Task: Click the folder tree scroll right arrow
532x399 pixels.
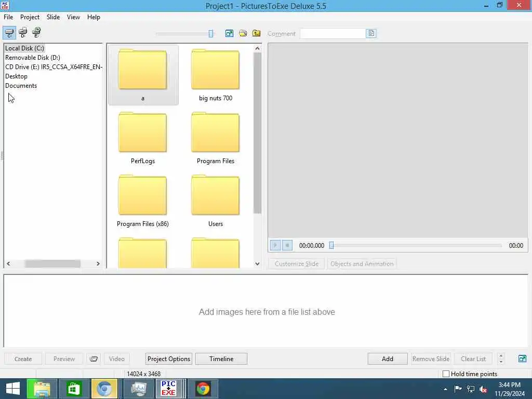Action: 98,263
